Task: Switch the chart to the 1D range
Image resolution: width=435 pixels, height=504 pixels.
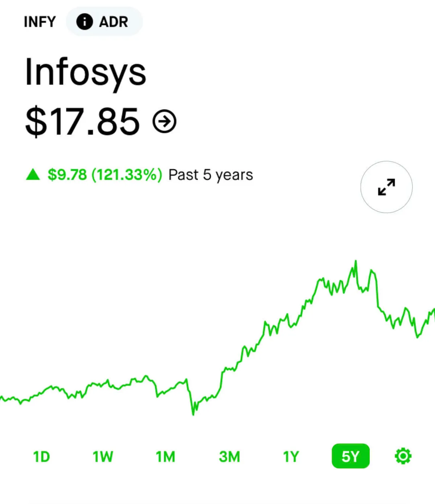Action: pyautogui.click(x=41, y=457)
